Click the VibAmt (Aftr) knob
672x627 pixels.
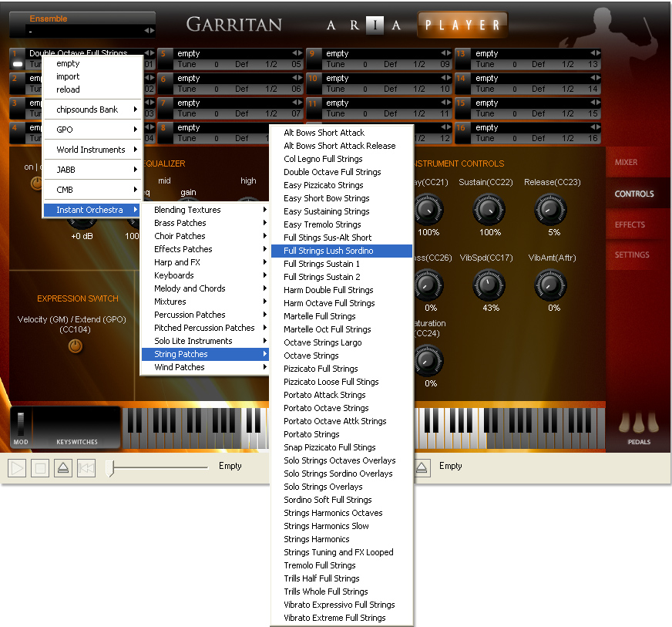pos(550,285)
